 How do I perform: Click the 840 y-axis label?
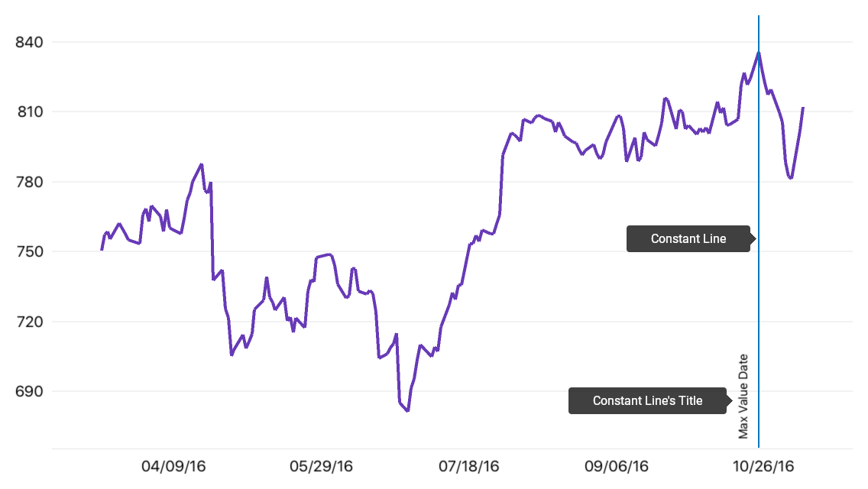[29, 42]
